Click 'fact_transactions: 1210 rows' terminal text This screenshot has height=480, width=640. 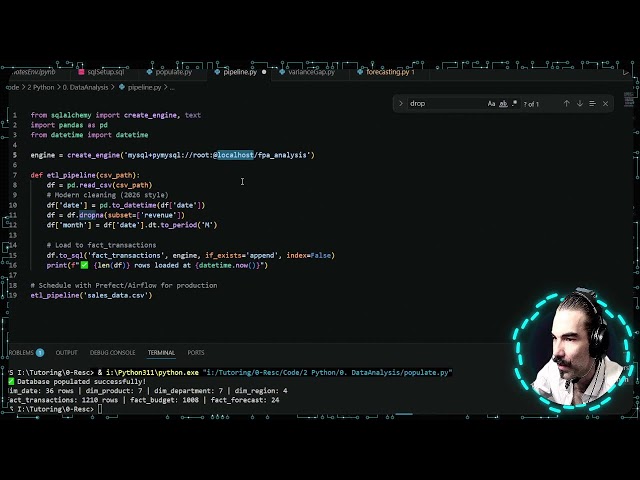[63, 400]
